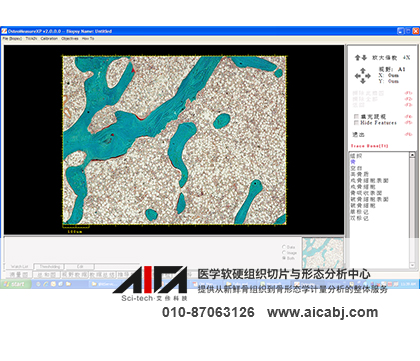Screen dimensions: 420x361
Task: Enable the Hide Features checkbox
Action: pyautogui.click(x=356, y=123)
